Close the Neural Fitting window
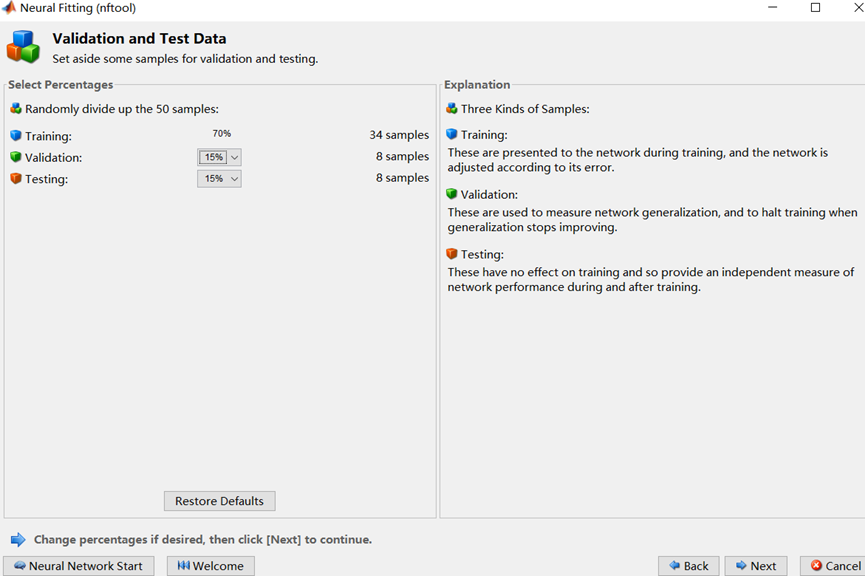865x576 pixels. pyautogui.click(x=857, y=8)
